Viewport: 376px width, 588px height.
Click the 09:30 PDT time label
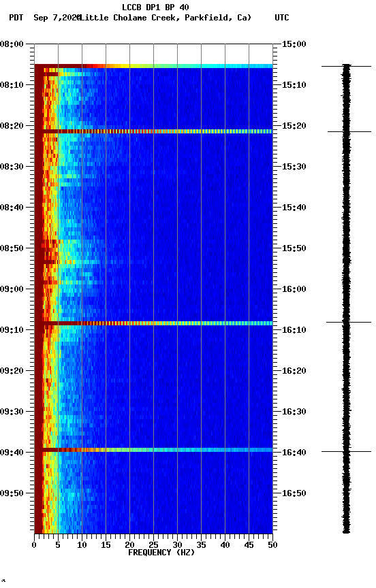pyautogui.click(x=12, y=412)
